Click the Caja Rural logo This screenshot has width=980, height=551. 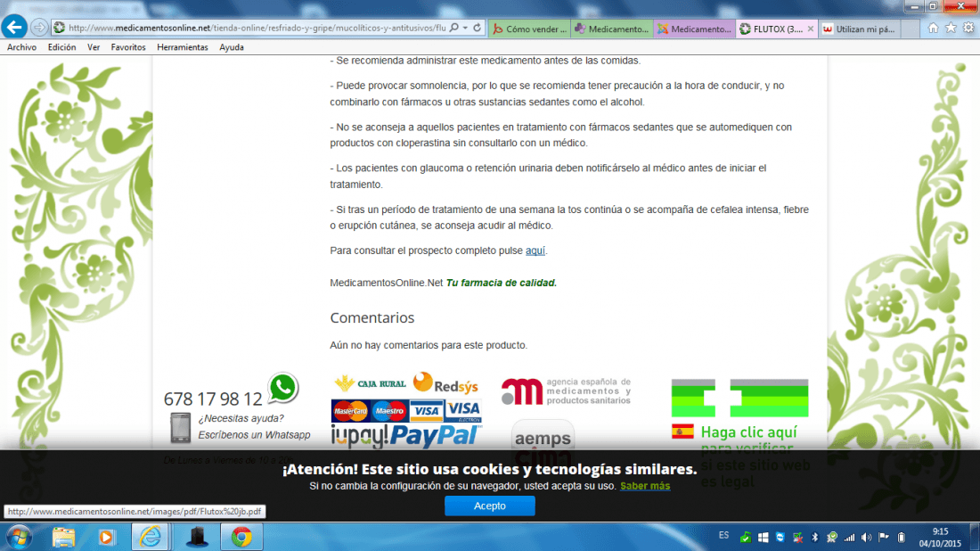pos(370,382)
